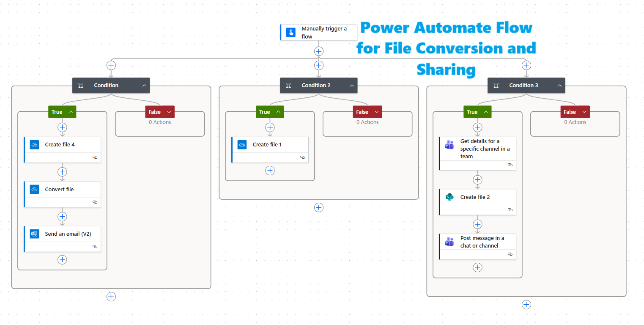The height and width of the screenshot is (325, 644).
Task: Insert step between Create file 4 and Convert file
Action: click(x=62, y=172)
